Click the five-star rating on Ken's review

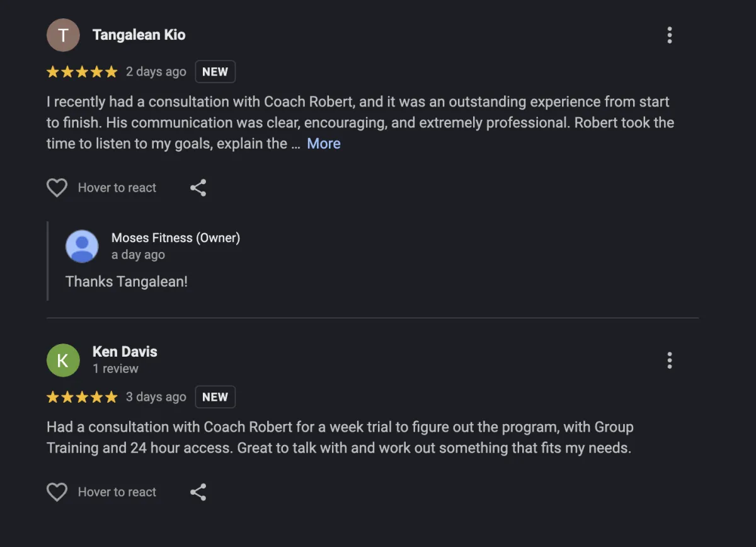[x=82, y=397]
